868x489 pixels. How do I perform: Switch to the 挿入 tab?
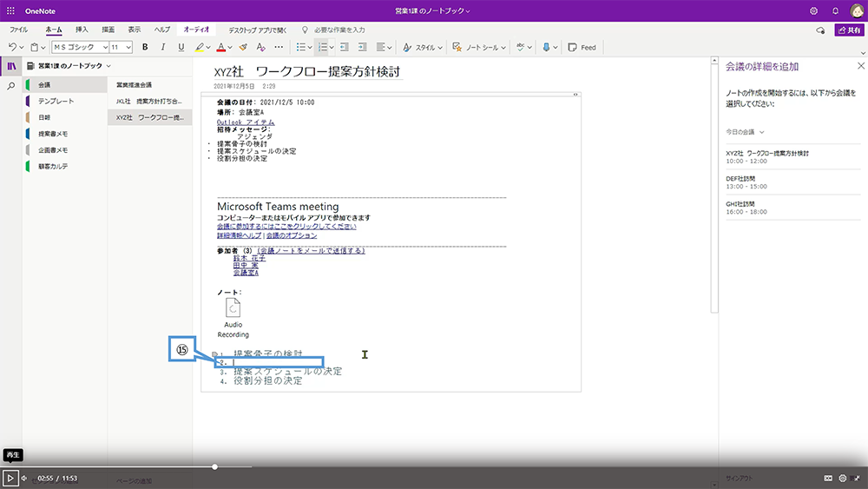82,30
